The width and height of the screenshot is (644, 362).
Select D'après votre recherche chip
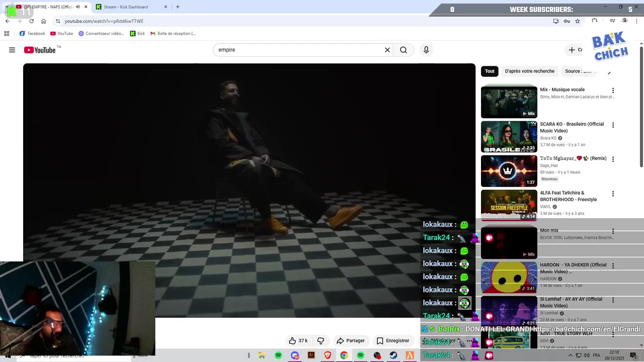coord(529,71)
